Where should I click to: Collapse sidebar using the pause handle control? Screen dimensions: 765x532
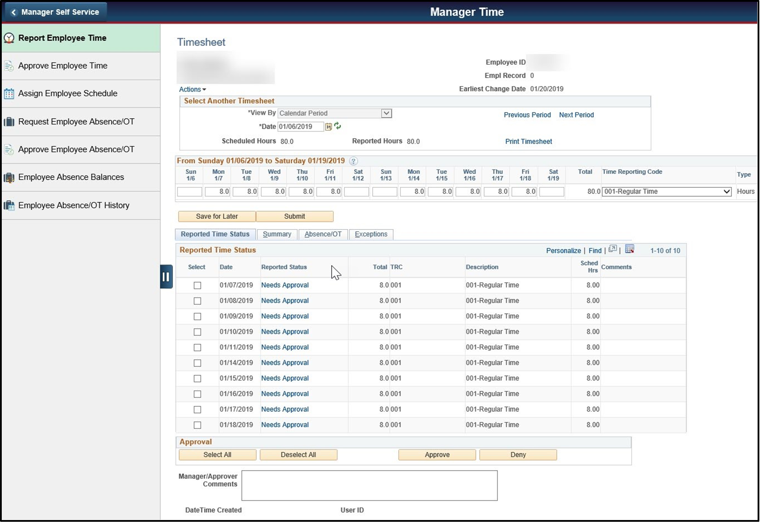tap(166, 277)
